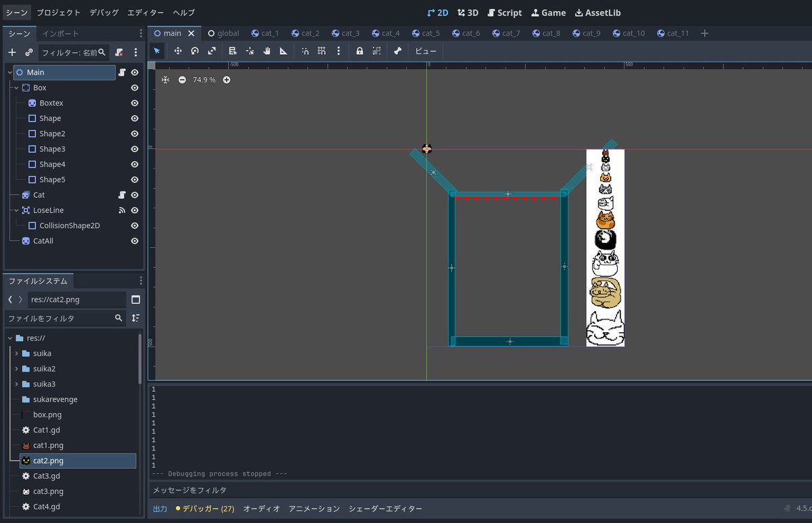Add a new scene tab
The image size is (812, 523).
tap(704, 33)
